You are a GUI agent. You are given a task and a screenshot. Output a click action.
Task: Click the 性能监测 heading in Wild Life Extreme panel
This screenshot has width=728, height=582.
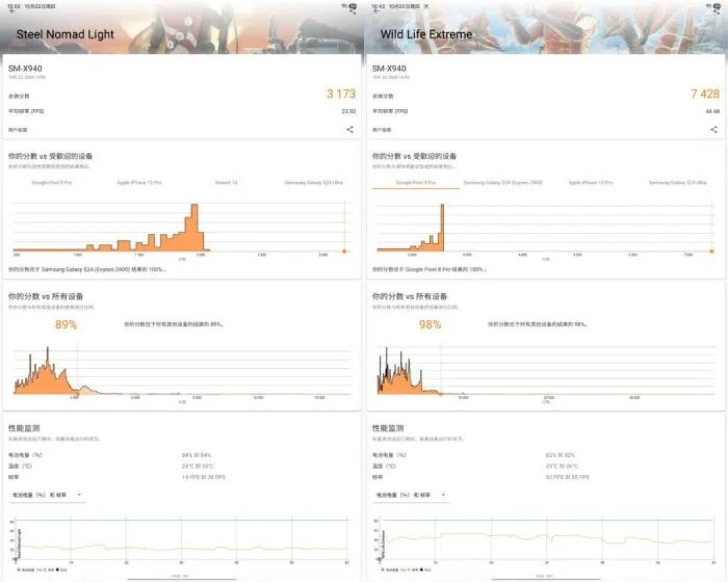[388, 428]
